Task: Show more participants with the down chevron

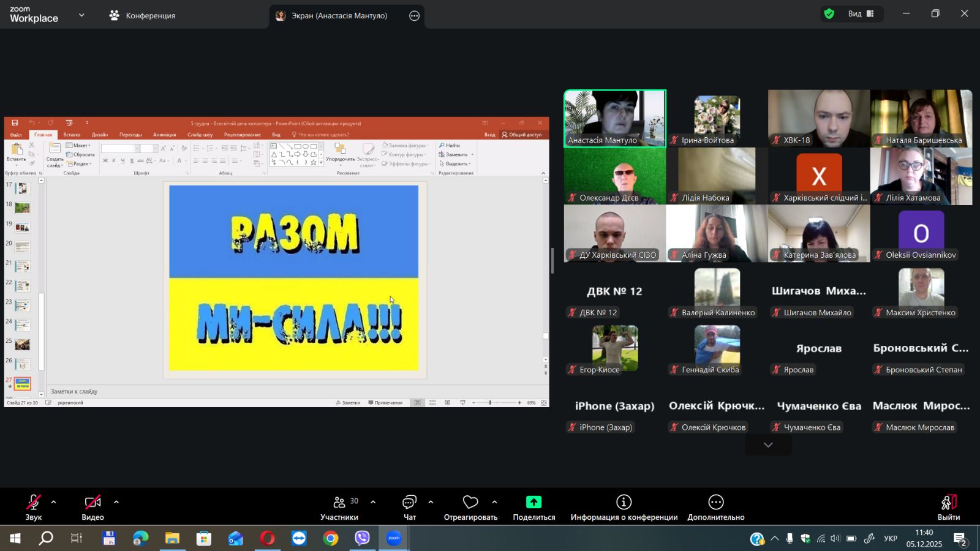Action: point(768,445)
